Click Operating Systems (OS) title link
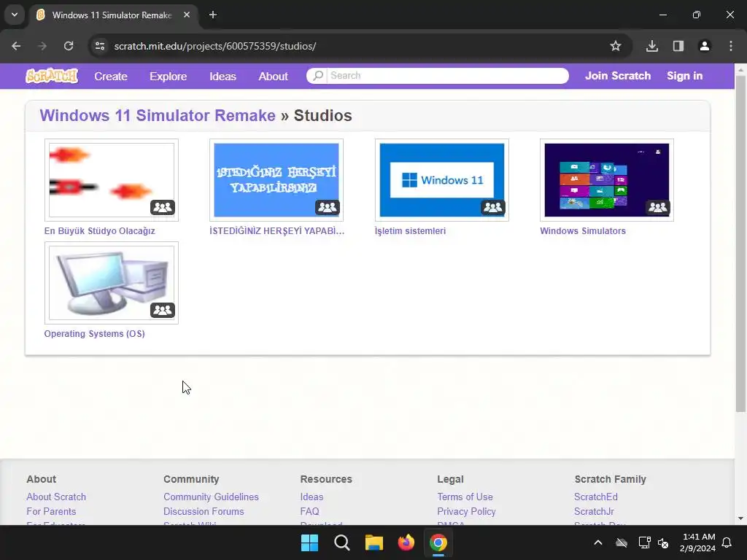The height and width of the screenshot is (560, 747). coord(94,334)
